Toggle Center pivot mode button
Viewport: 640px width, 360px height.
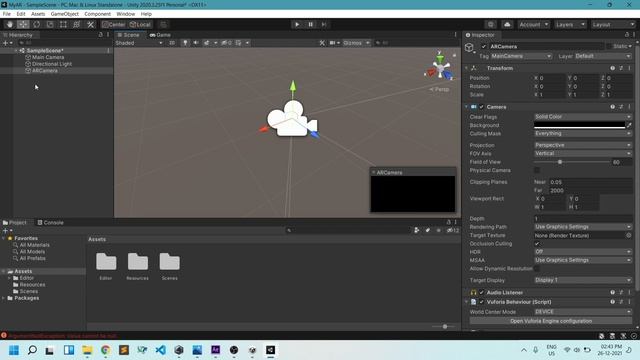coord(114,24)
